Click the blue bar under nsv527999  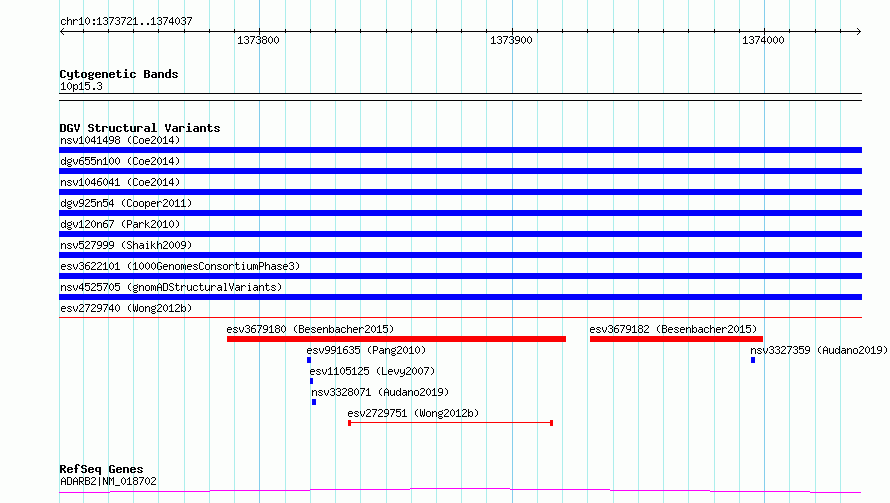tap(460, 255)
